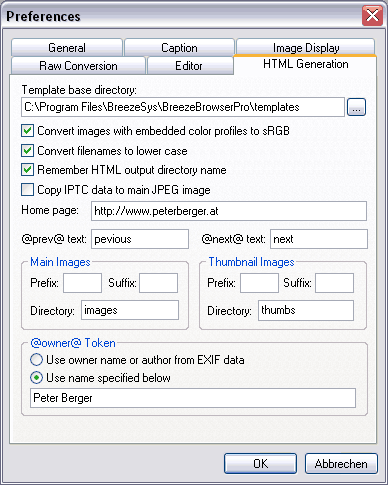This screenshot has height=485, width=388.
Task: Focus the @prev@ text field
Action: [140, 239]
